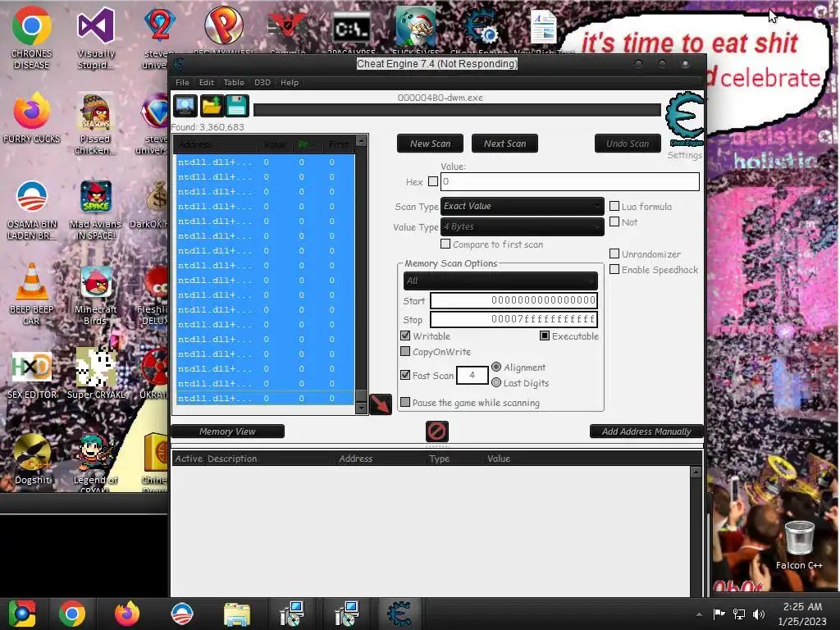Click the open file folder icon in Cheat Engine
The width and height of the screenshot is (840, 630).
pyautogui.click(x=212, y=106)
